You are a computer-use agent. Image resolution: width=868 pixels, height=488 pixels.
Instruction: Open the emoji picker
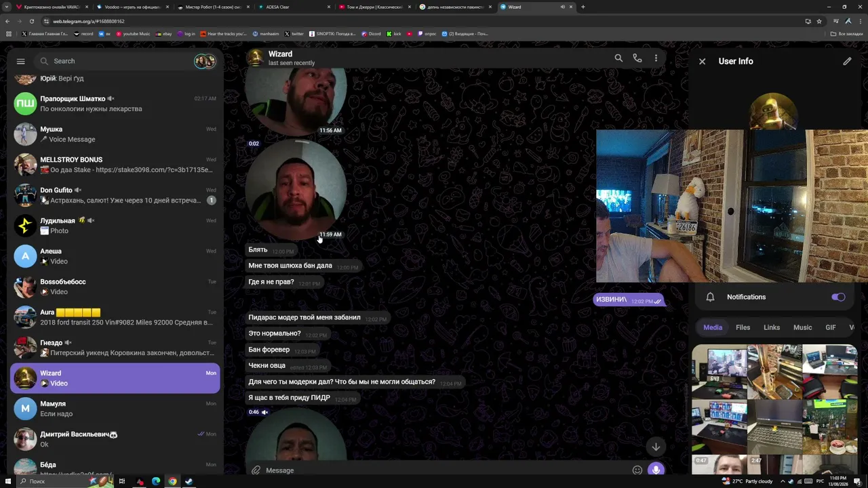pos(637,470)
